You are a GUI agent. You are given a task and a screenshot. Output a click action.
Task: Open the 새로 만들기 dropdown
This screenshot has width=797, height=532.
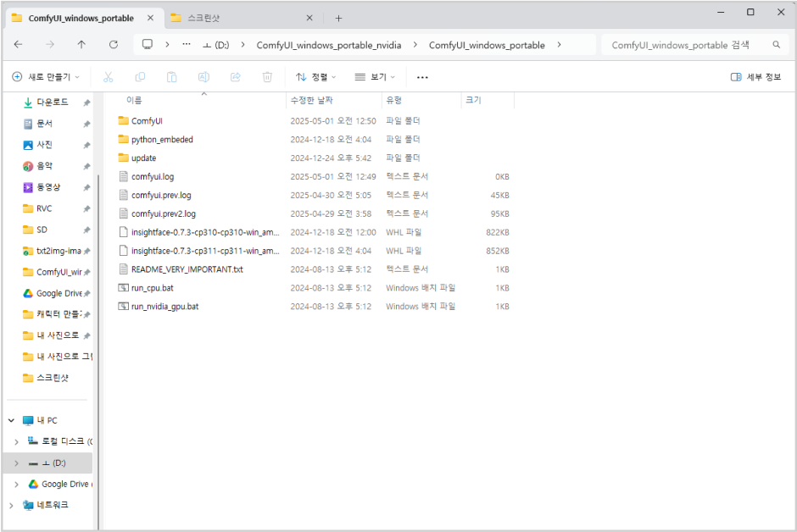pos(46,77)
